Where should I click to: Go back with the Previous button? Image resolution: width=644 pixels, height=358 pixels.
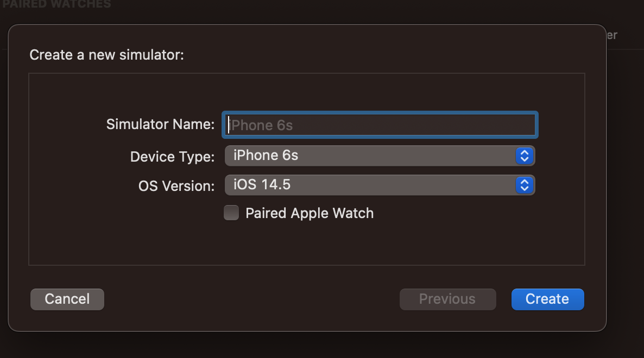(x=447, y=299)
